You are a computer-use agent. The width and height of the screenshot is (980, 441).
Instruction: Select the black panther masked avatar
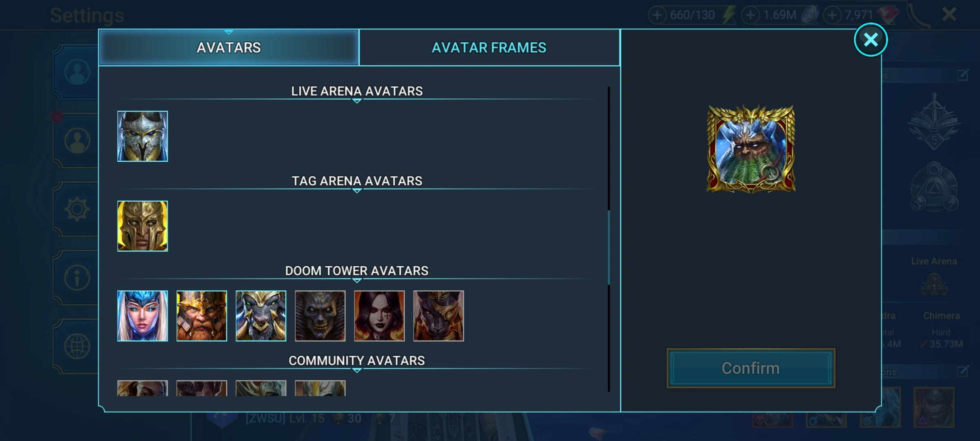[439, 316]
